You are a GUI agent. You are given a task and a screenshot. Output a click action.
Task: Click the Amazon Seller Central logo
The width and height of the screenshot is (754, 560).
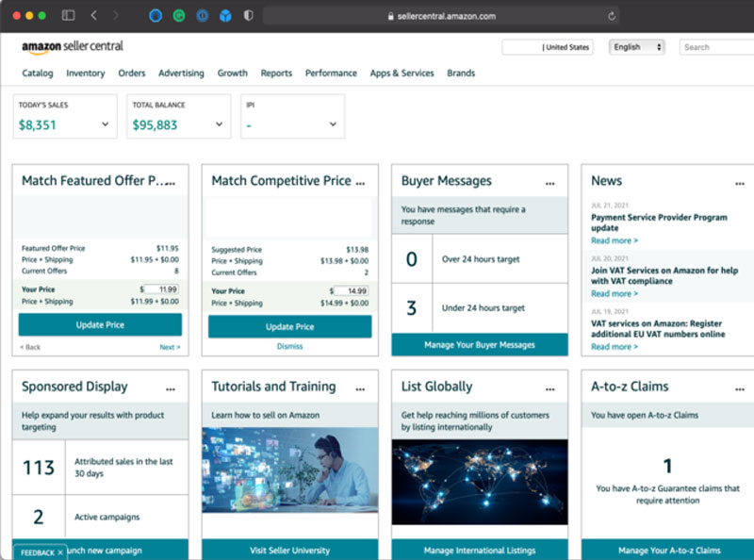[x=73, y=46]
